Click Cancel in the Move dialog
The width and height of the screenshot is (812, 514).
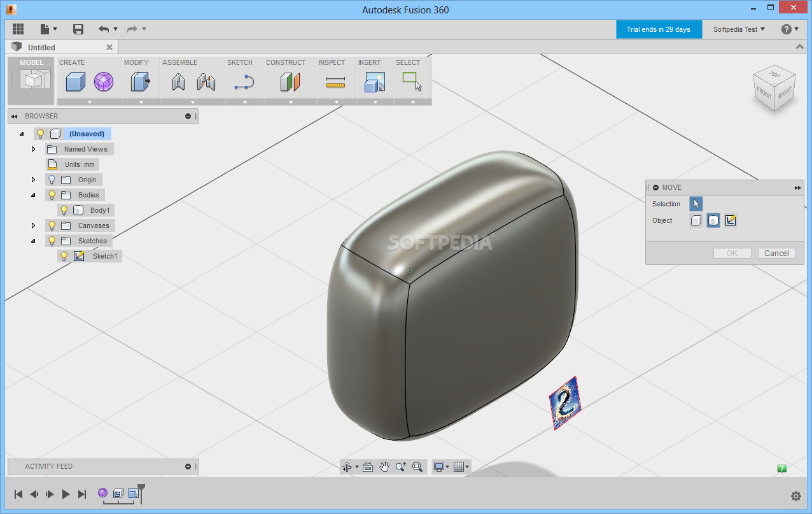[776, 253]
